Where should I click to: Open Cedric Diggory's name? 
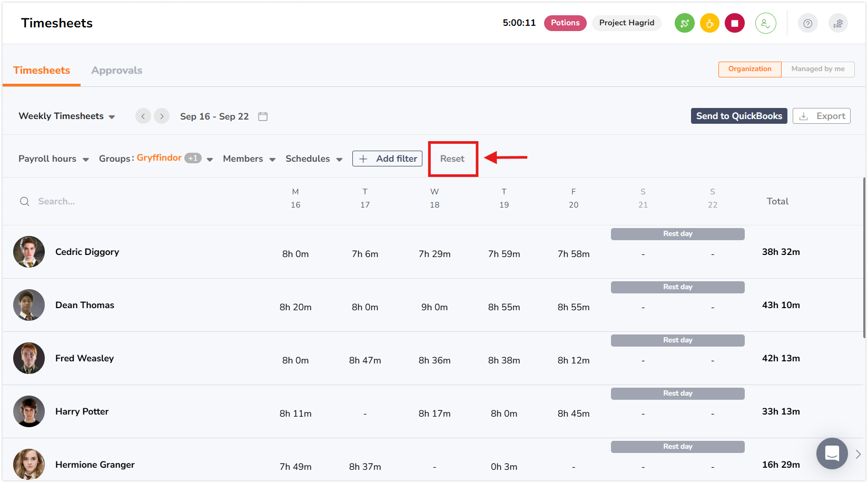click(87, 252)
